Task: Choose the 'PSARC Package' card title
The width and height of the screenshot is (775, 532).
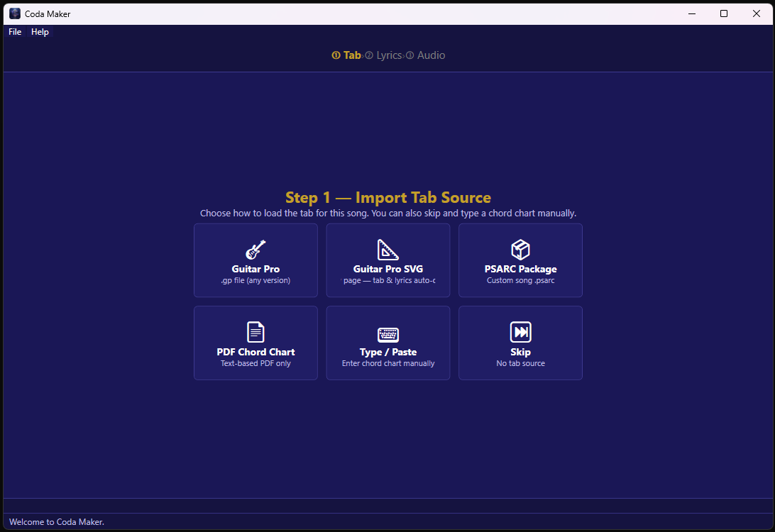Action: coord(520,270)
